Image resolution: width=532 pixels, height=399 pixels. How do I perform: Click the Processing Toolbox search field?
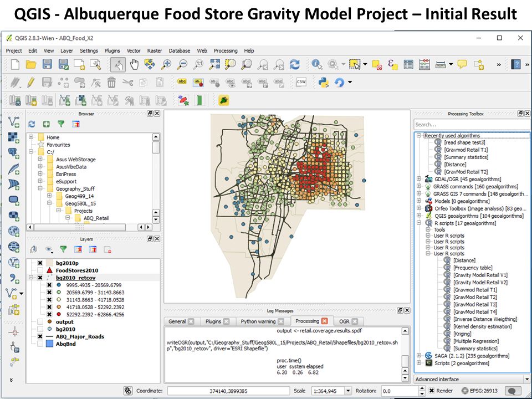[472, 125]
